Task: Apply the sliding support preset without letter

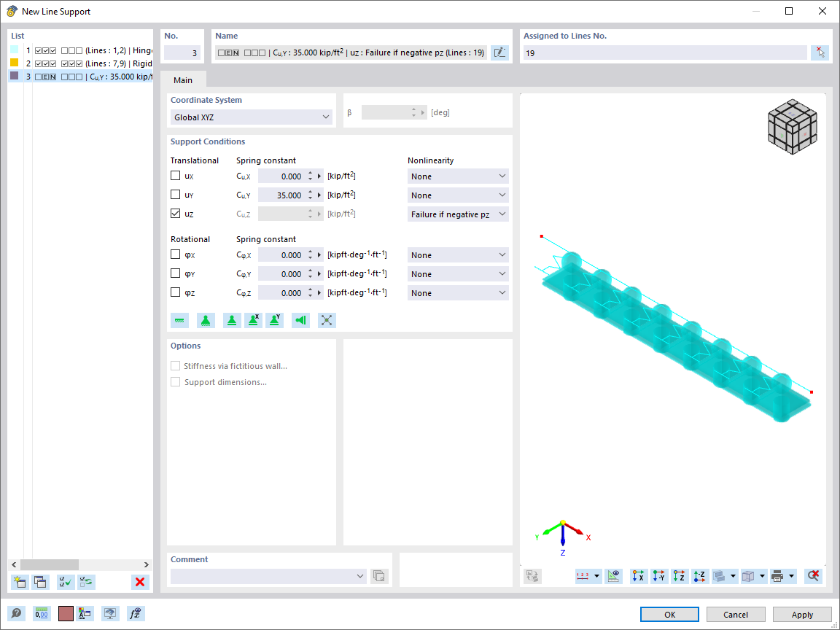Action: pos(231,320)
